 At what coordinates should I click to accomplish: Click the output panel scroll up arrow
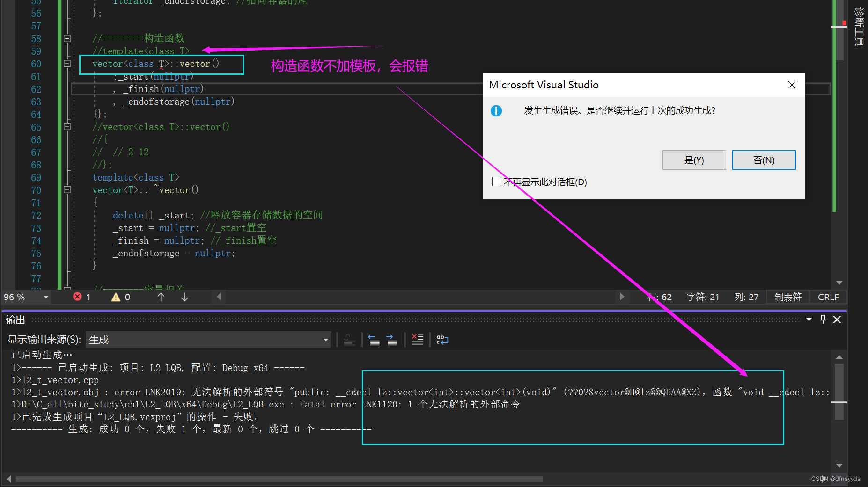pyautogui.click(x=839, y=357)
